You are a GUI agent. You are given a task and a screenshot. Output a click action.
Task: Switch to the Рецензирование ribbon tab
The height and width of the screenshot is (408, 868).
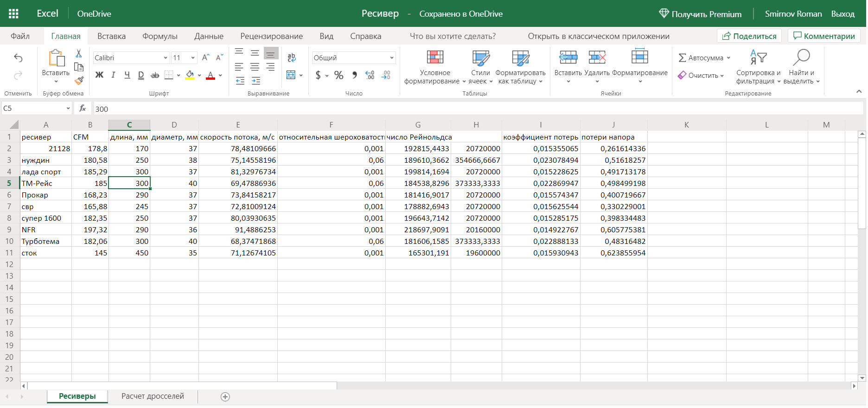271,36
